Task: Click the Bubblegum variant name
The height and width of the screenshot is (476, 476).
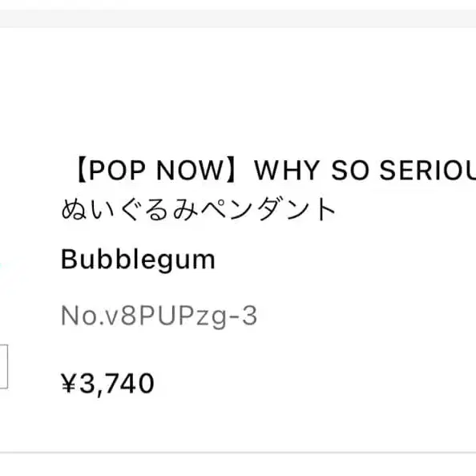Action: (x=138, y=260)
